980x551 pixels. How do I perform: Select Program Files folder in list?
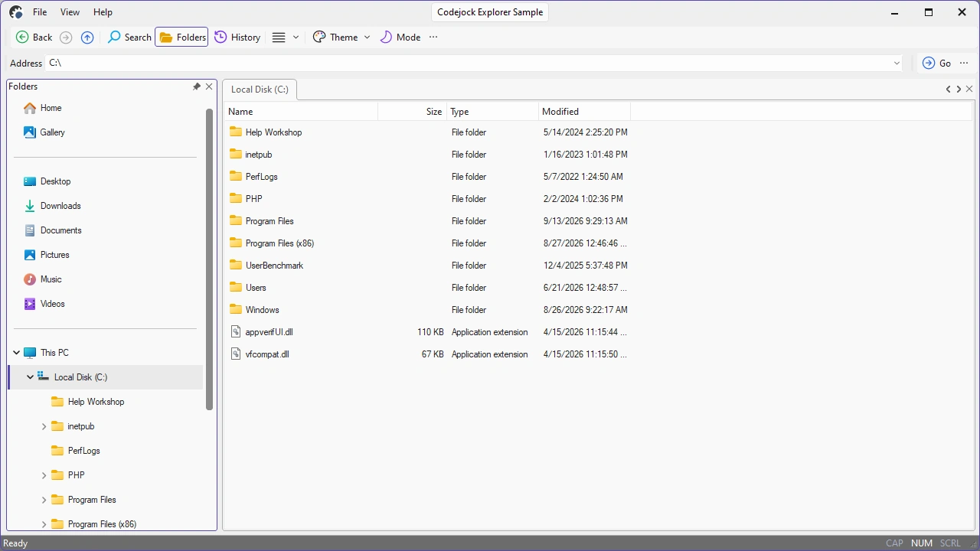click(269, 221)
